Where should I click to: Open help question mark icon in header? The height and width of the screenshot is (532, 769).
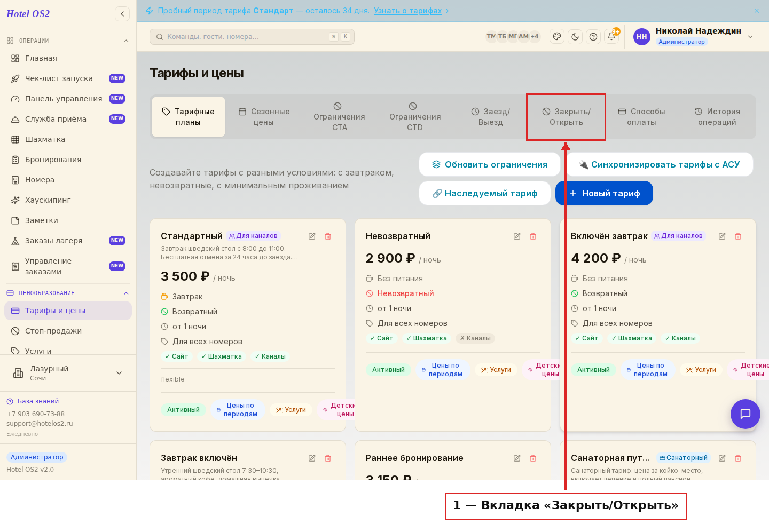[593, 37]
